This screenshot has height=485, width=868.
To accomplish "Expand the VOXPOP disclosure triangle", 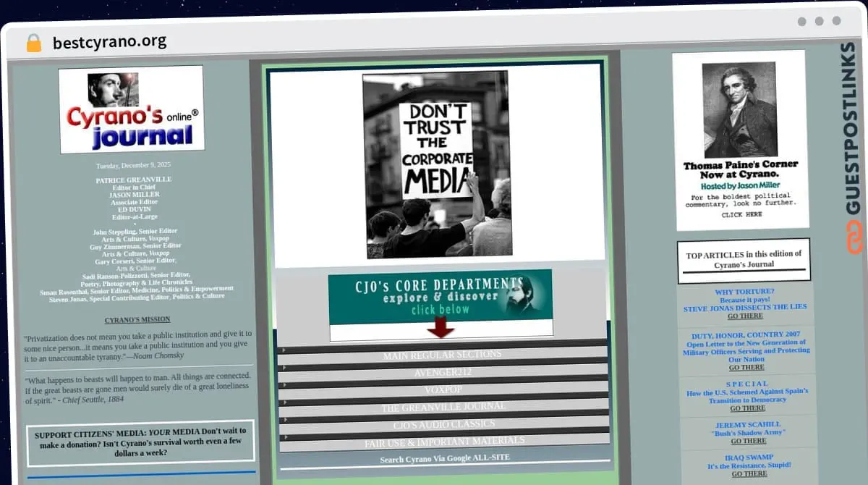I will (x=284, y=385).
